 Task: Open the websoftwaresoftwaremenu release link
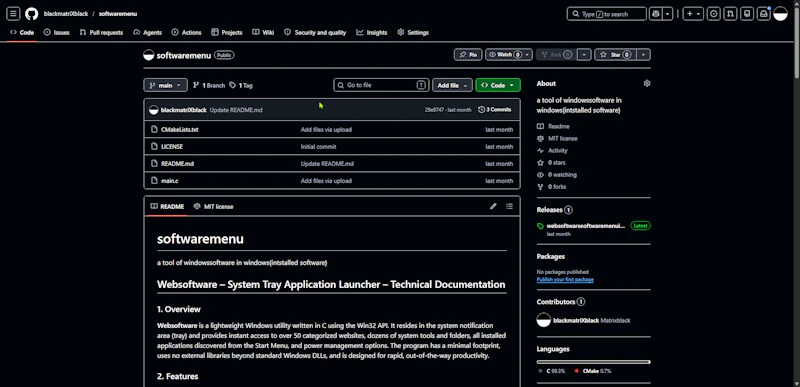586,225
